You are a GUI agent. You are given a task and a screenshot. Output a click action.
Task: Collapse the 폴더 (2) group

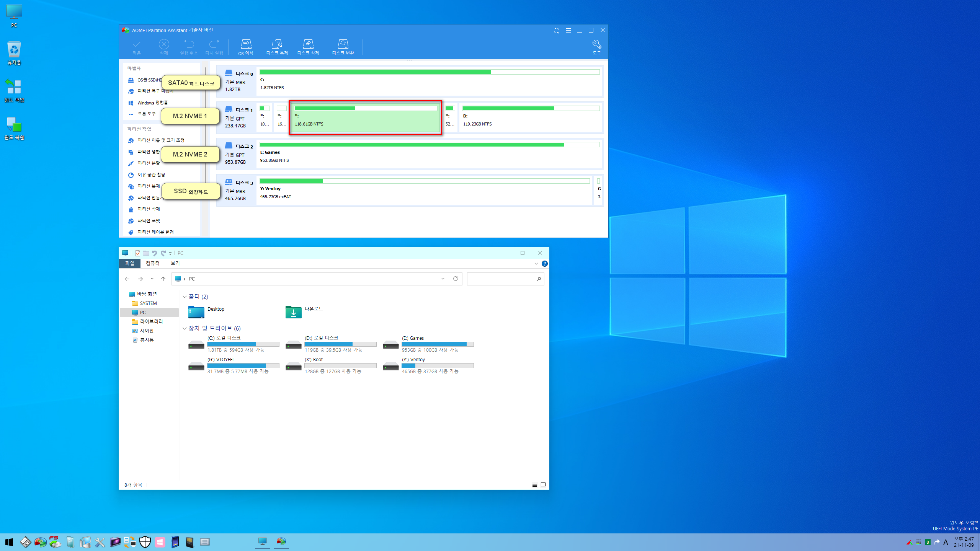point(185,297)
